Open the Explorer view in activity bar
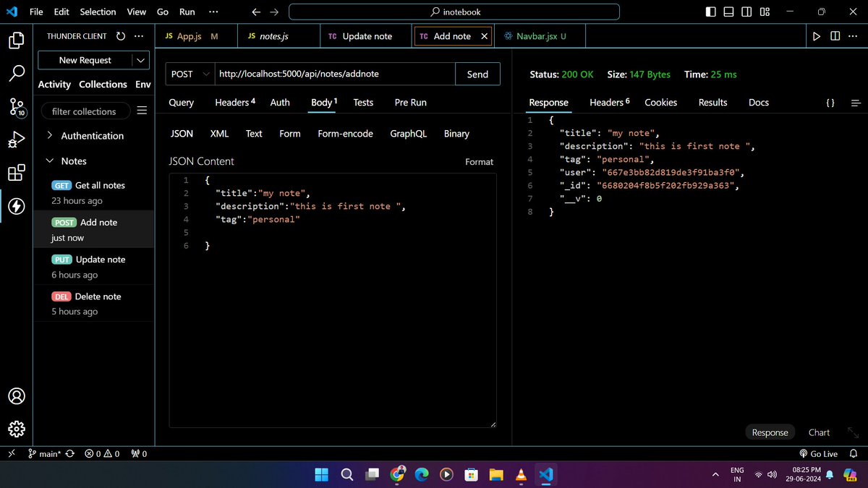The width and height of the screenshot is (868, 488). pos(17,40)
